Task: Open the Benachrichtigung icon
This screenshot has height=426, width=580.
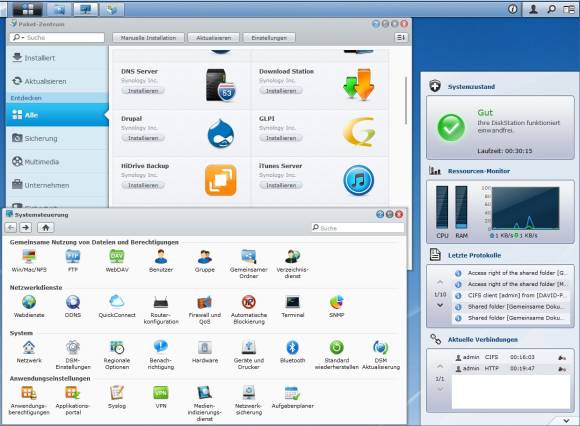Action: pos(161,347)
